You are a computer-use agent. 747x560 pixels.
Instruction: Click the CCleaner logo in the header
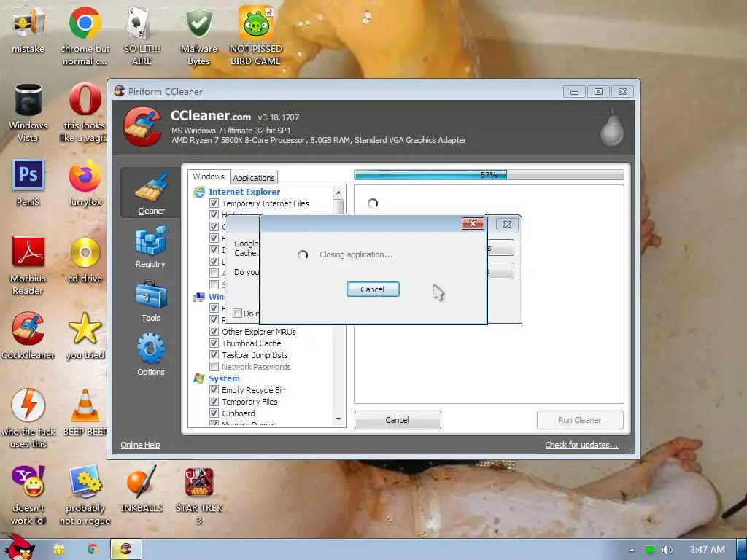[142, 127]
